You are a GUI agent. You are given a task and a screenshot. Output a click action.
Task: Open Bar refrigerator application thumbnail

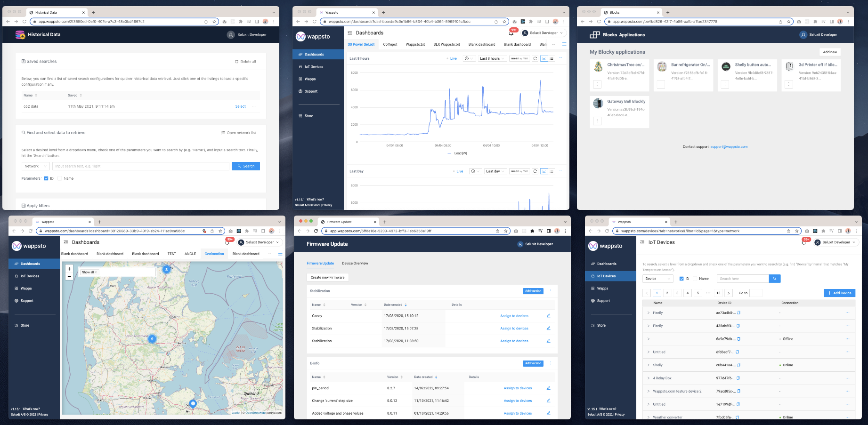(x=662, y=66)
